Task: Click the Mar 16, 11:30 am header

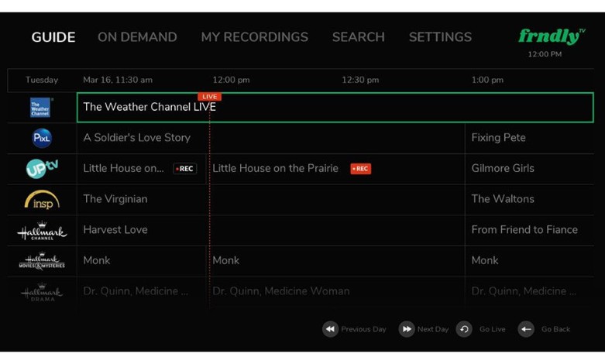Action: (118, 81)
